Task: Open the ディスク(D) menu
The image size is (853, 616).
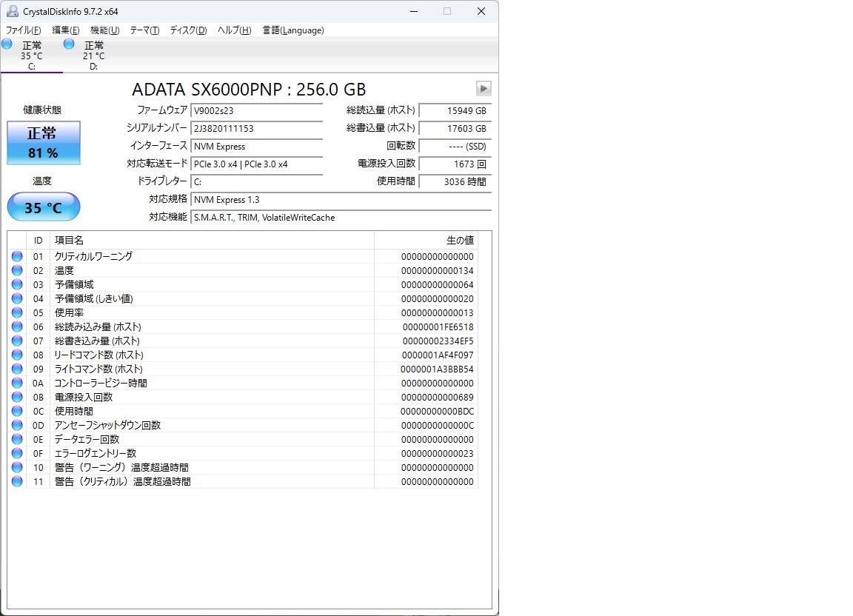Action: pos(188,30)
